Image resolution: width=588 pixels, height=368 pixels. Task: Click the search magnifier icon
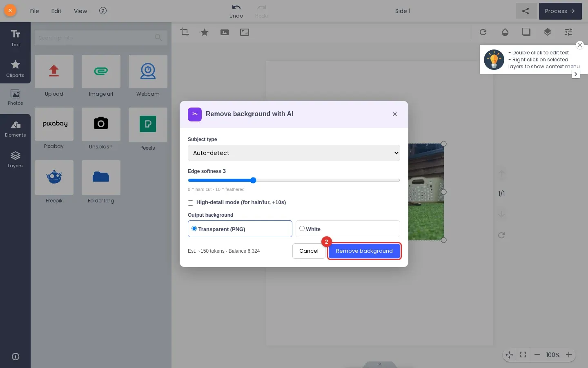click(x=158, y=38)
